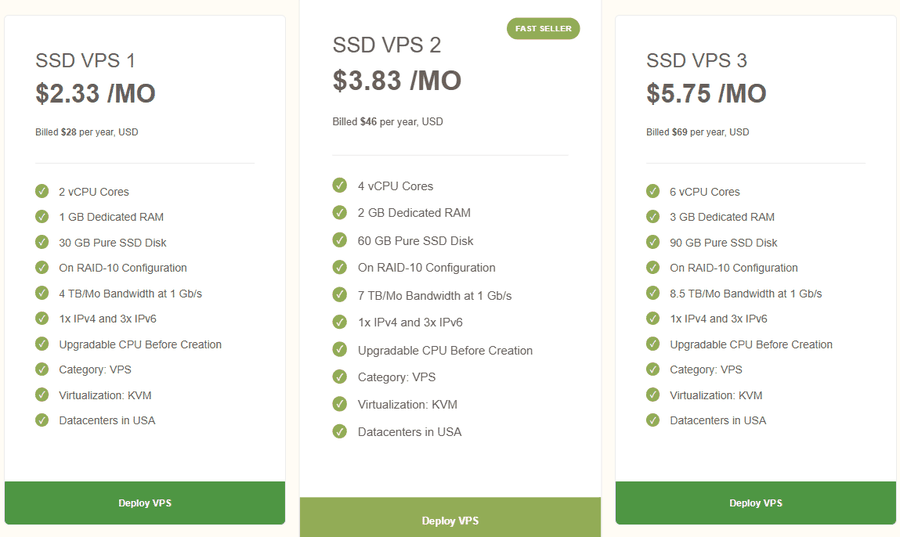Click Deploy VPS under SSD VPS 1
900x537 pixels.
tap(145, 503)
